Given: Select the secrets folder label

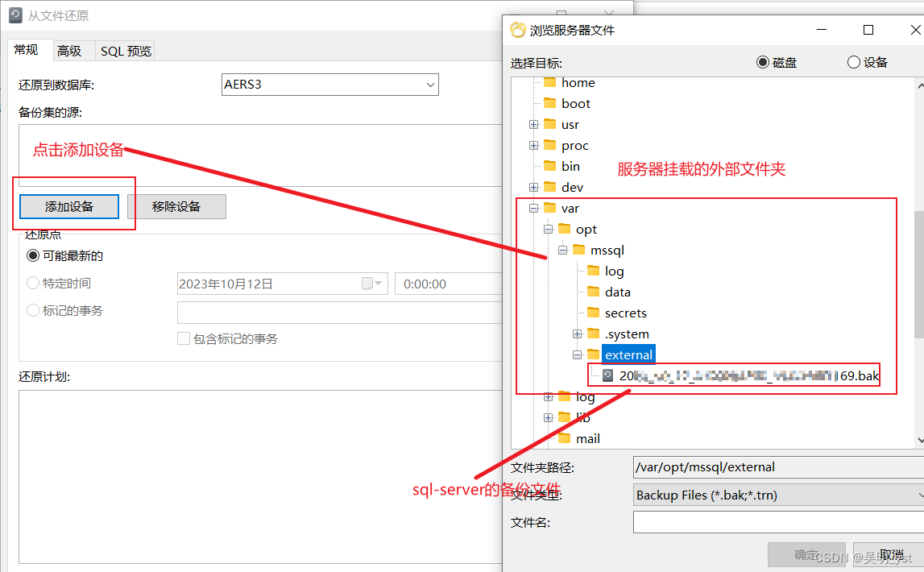Looking at the screenshot, I should click(x=625, y=313).
